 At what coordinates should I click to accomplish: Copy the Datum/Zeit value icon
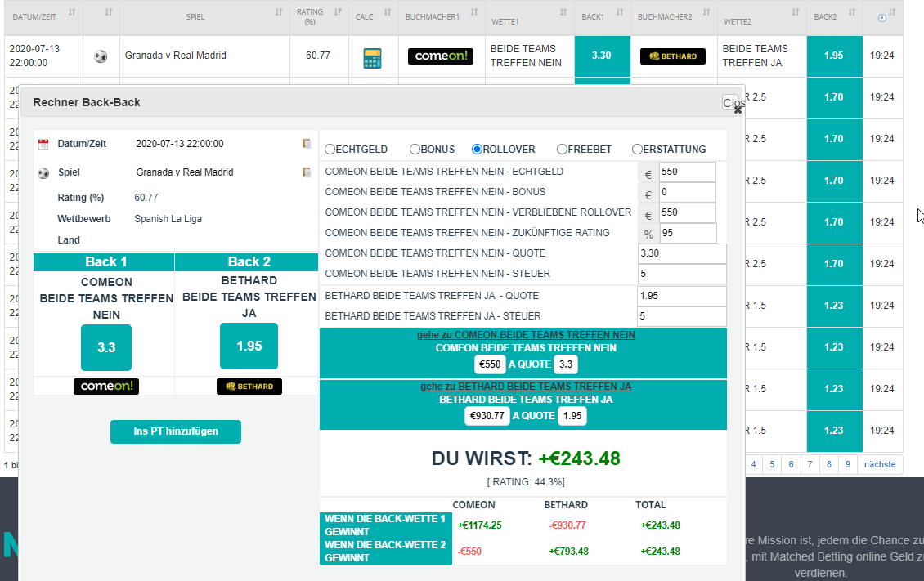coord(307,144)
